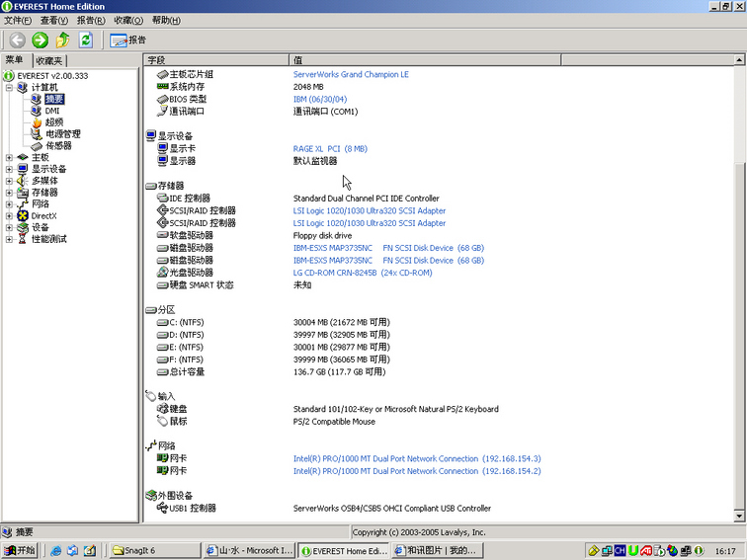This screenshot has width=747, height=560.
Task: Switch to 山·水 - Microsoft I... taskbar window
Action: (x=249, y=550)
